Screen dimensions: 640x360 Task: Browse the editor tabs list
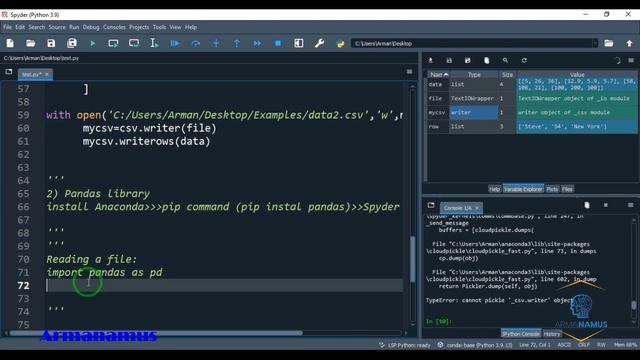pos(9,72)
